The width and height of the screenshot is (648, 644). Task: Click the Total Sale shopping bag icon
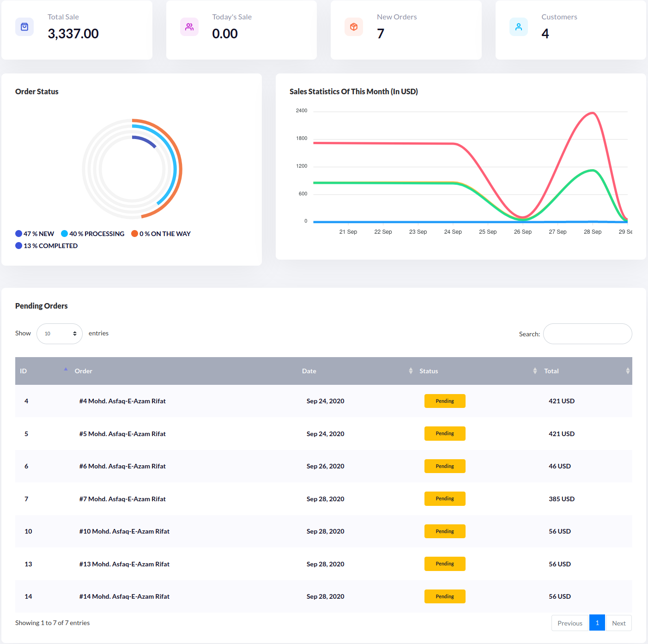pyautogui.click(x=24, y=27)
